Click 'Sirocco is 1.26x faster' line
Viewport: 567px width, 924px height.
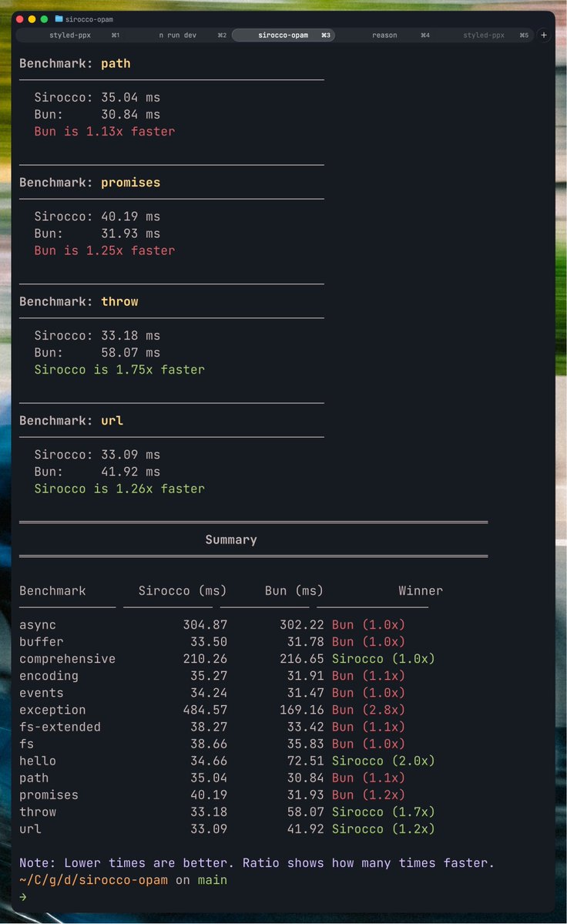[119, 489]
